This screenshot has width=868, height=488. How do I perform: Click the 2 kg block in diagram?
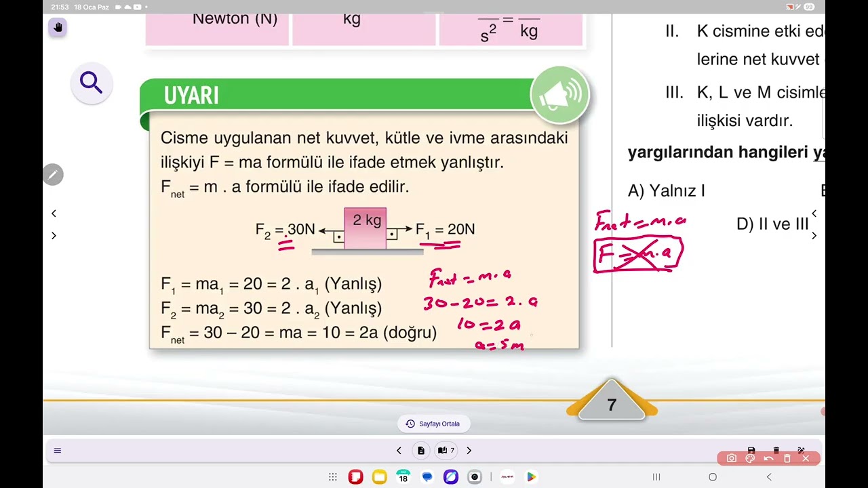(366, 228)
